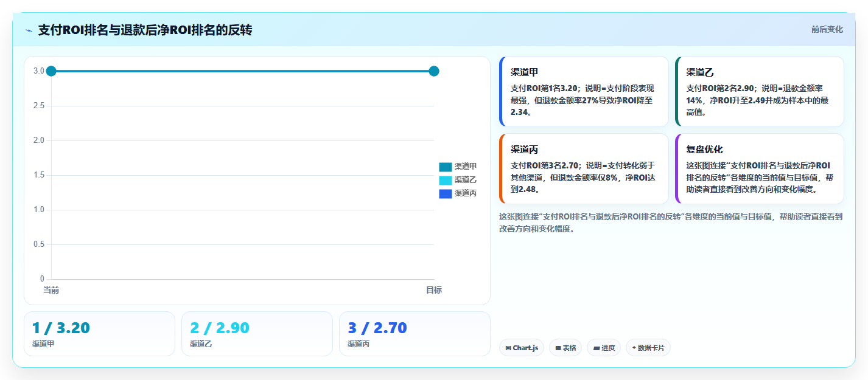
Task: Click the 当前 x-axis label
Action: pyautogui.click(x=51, y=290)
